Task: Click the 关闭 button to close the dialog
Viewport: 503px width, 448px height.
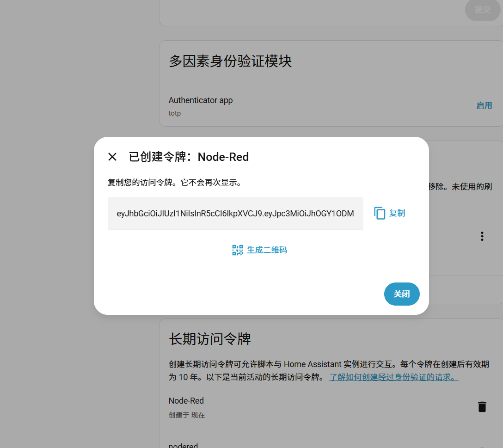Action: point(401,294)
